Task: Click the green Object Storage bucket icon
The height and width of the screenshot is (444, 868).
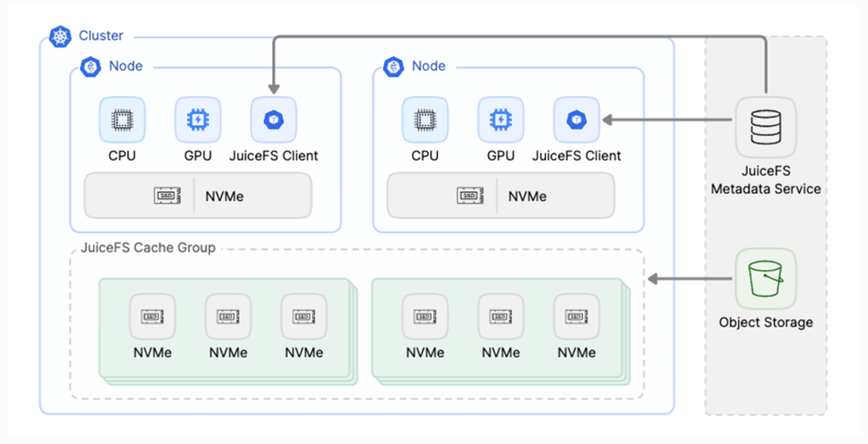Action: (765, 279)
